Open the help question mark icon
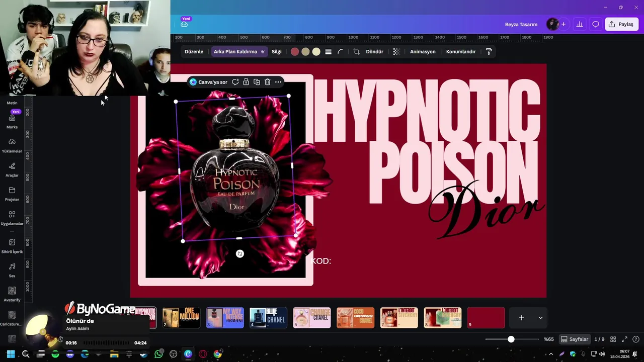Image resolution: width=644 pixels, height=362 pixels. click(x=636, y=339)
